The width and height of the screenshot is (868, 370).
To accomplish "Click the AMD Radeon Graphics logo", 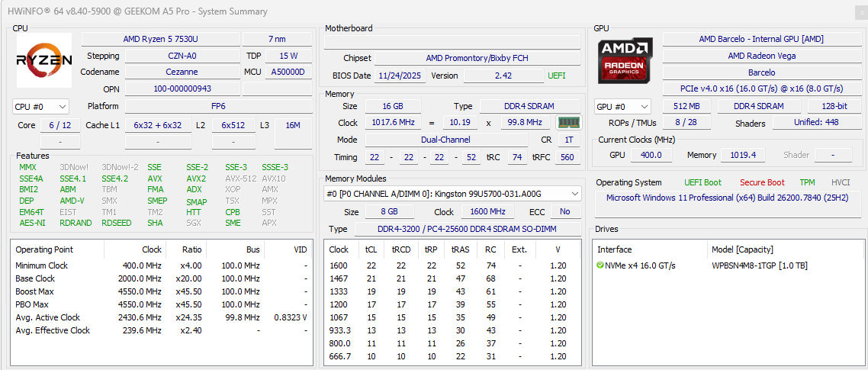I will pos(625,60).
